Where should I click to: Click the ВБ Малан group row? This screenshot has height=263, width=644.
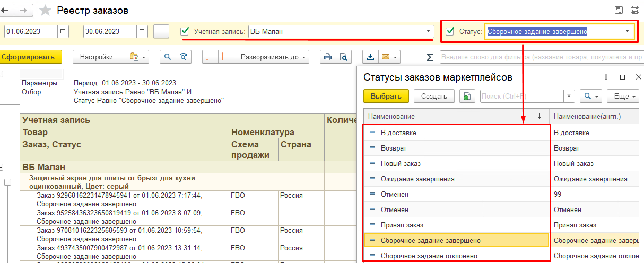(172, 166)
